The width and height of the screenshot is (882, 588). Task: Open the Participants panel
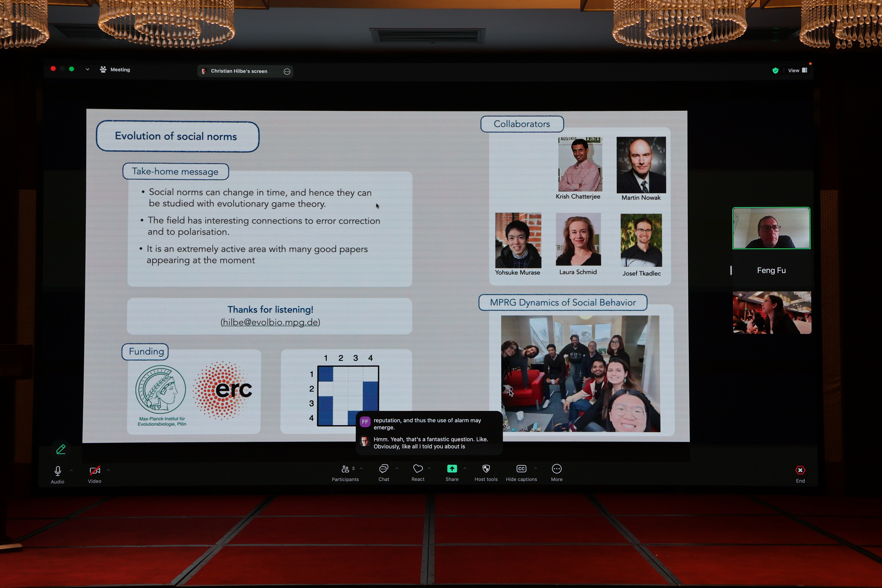click(x=345, y=469)
